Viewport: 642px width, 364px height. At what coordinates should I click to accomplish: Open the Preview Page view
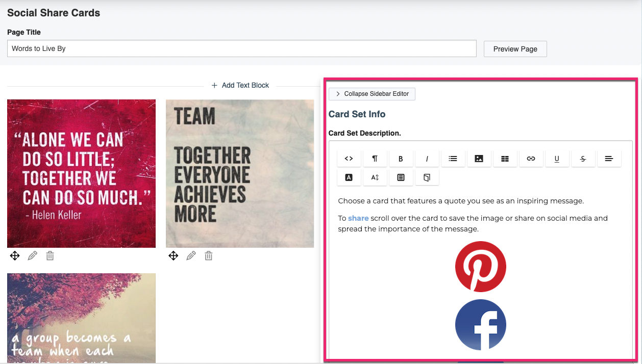pyautogui.click(x=515, y=48)
